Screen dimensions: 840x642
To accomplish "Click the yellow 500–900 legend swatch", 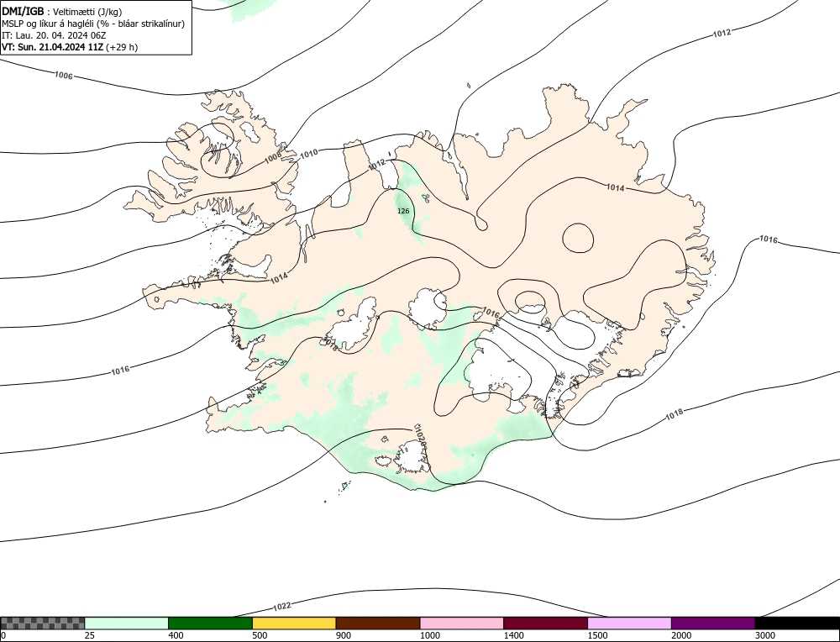I will point(294,624).
